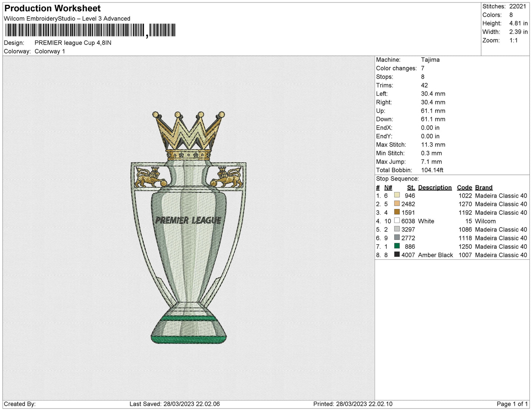This screenshot has height=411, width=532.
Task: Click stitch count '1591' in stop 3
Action: point(408,213)
